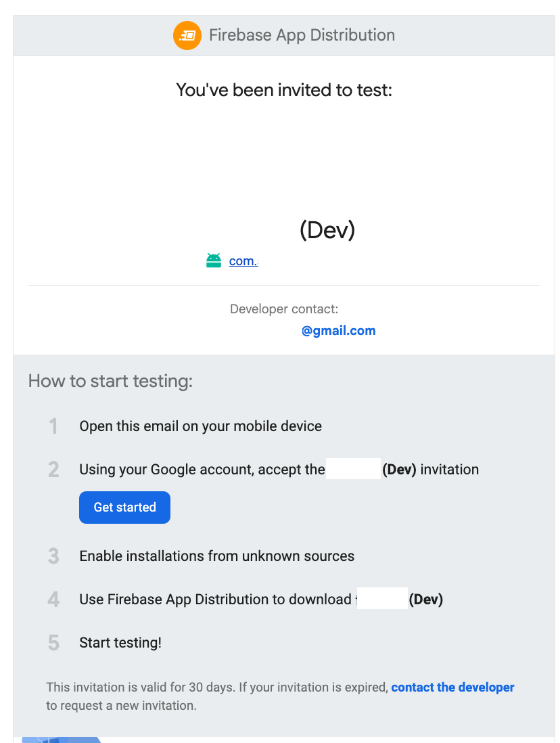The width and height of the screenshot is (560, 743).
Task: Click 'Open this email on your mobile device' text
Action: coord(200,426)
